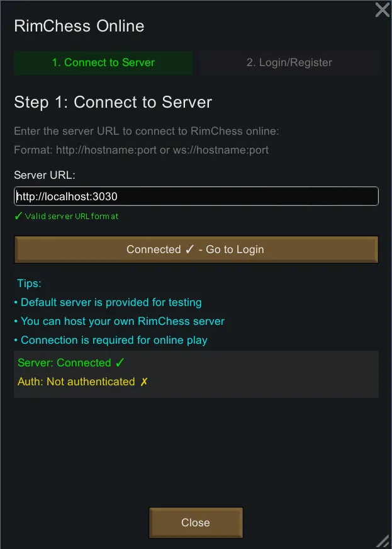This screenshot has height=549, width=392.
Task: Click the Tips heading
Action: pyautogui.click(x=29, y=284)
